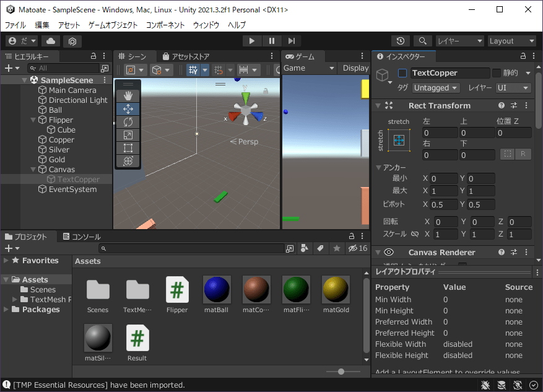The image size is (543, 392).
Task: Open the Layout dropdown
Action: [512, 41]
